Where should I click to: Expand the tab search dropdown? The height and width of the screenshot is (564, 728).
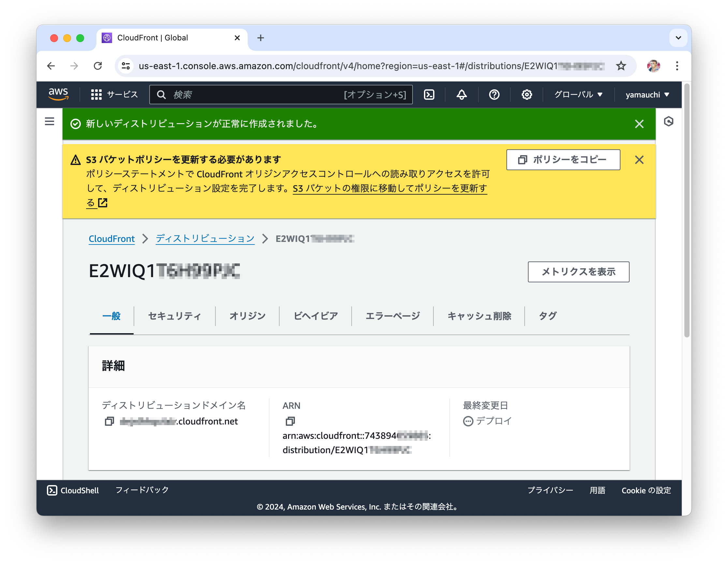coord(678,38)
